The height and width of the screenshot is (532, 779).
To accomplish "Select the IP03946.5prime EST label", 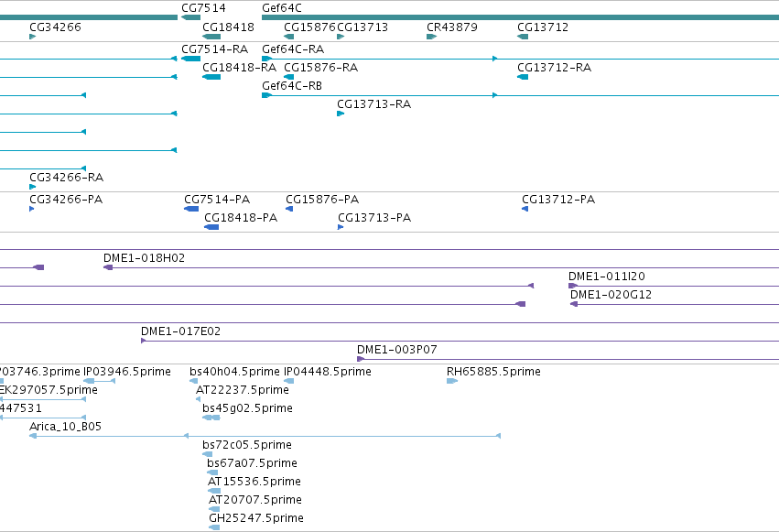I will click(x=126, y=372).
